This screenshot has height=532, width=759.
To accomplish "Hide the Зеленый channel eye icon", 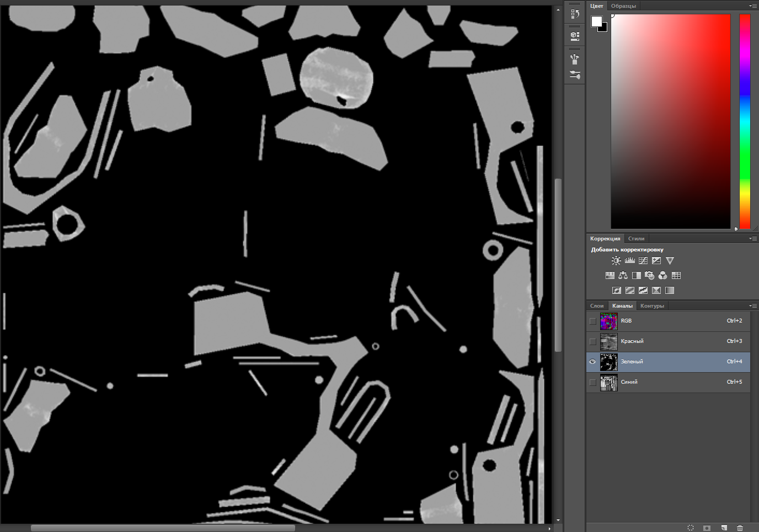I will click(x=593, y=362).
